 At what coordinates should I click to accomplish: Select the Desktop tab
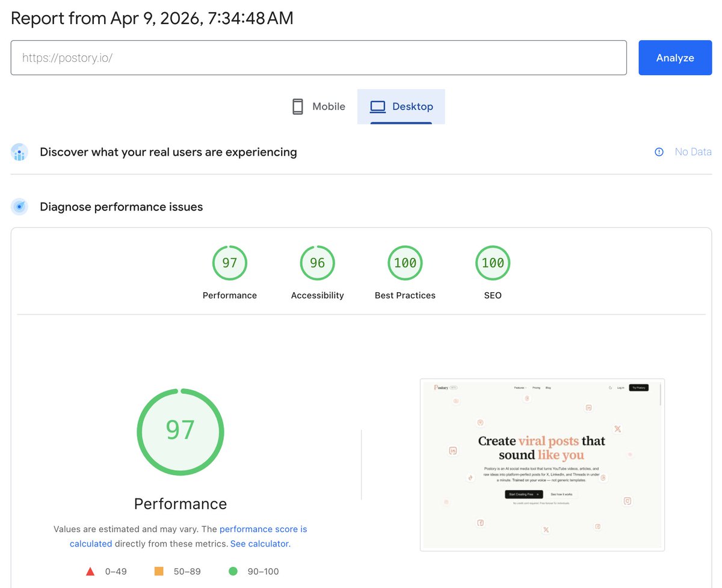(401, 106)
